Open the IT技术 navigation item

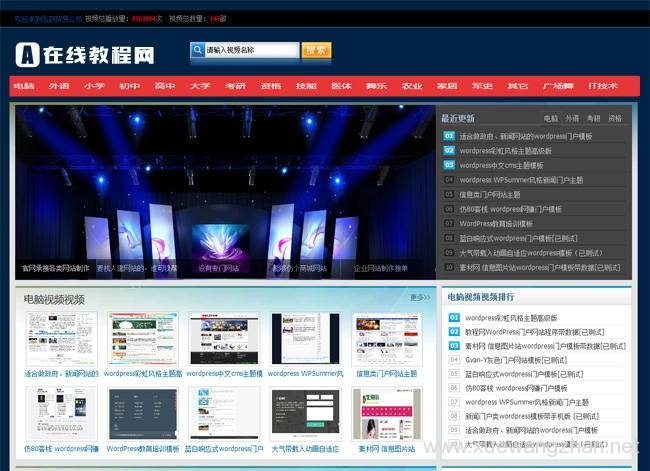coord(602,87)
